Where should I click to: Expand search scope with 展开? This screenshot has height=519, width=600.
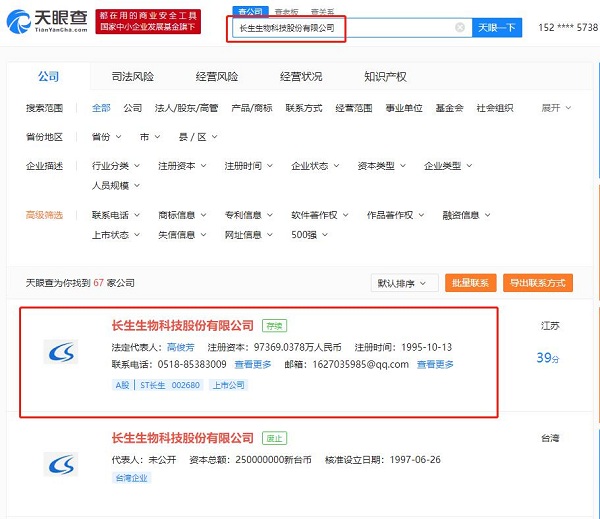coord(556,108)
